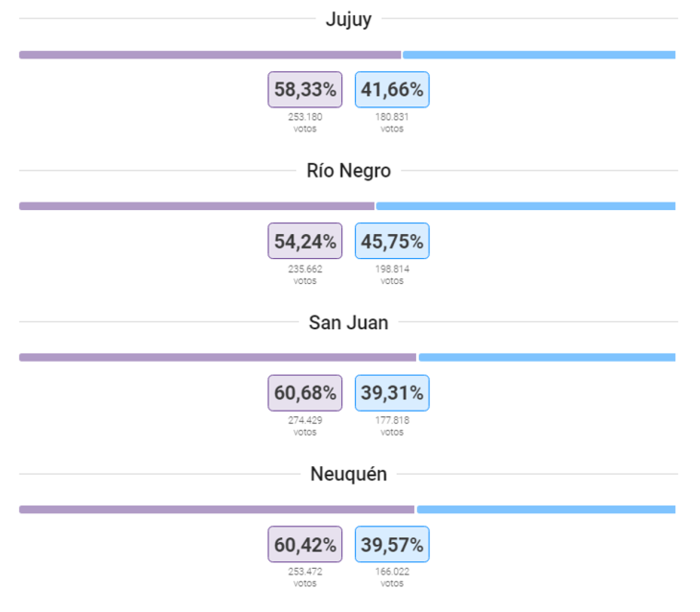Click Neuquén's blue bar segment
The image size is (700, 612).
click(546, 509)
